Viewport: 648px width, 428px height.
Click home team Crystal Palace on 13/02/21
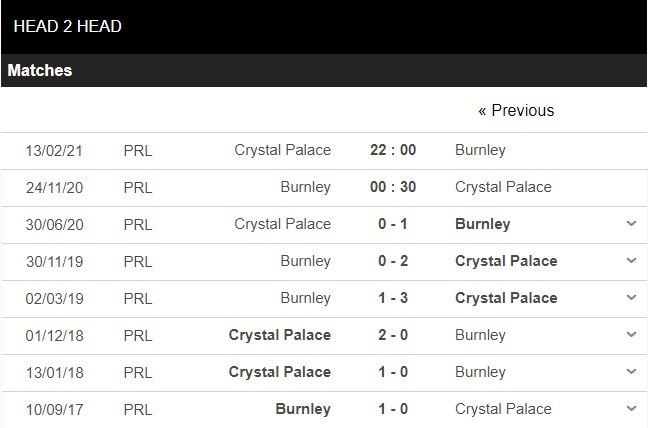pos(282,150)
